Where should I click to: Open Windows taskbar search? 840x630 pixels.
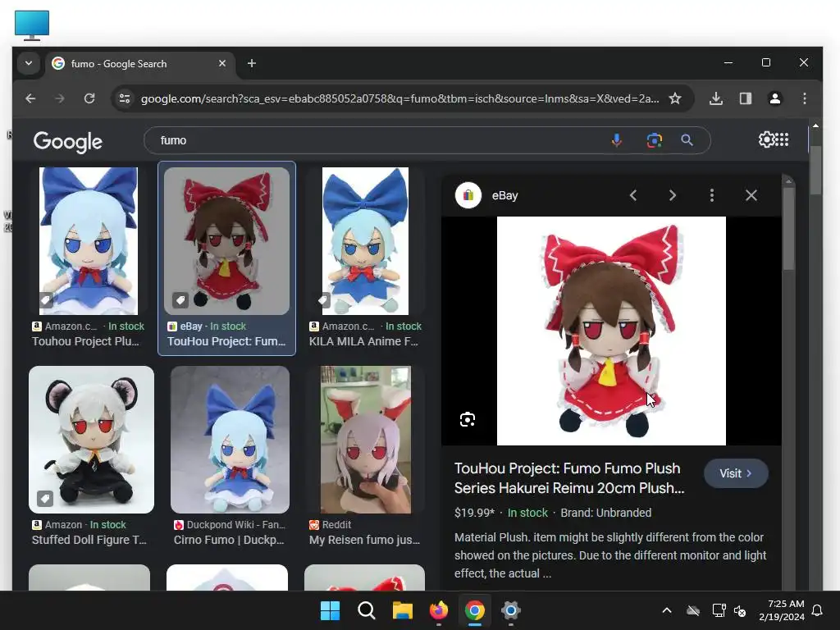tap(367, 610)
